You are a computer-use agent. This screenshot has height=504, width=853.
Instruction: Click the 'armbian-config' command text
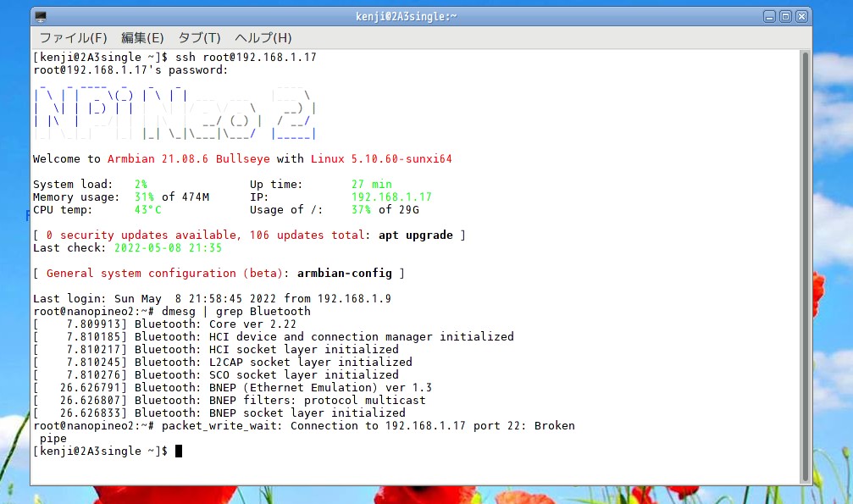coord(345,273)
